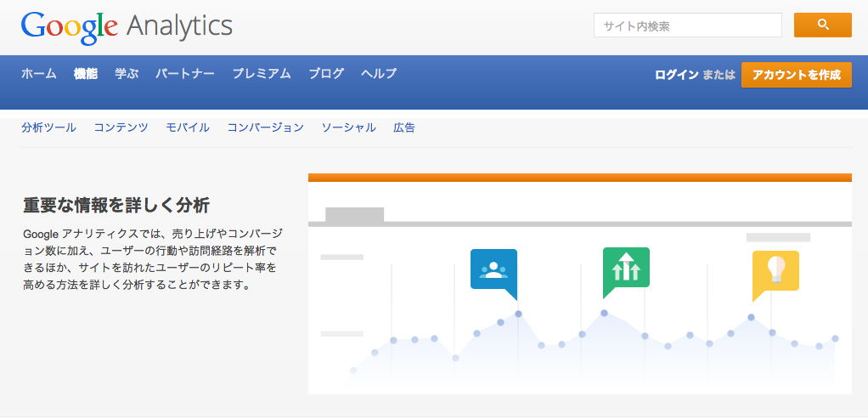This screenshot has height=419, width=868.
Task: Open the ブログ link in navigation
Action: pyautogui.click(x=327, y=74)
